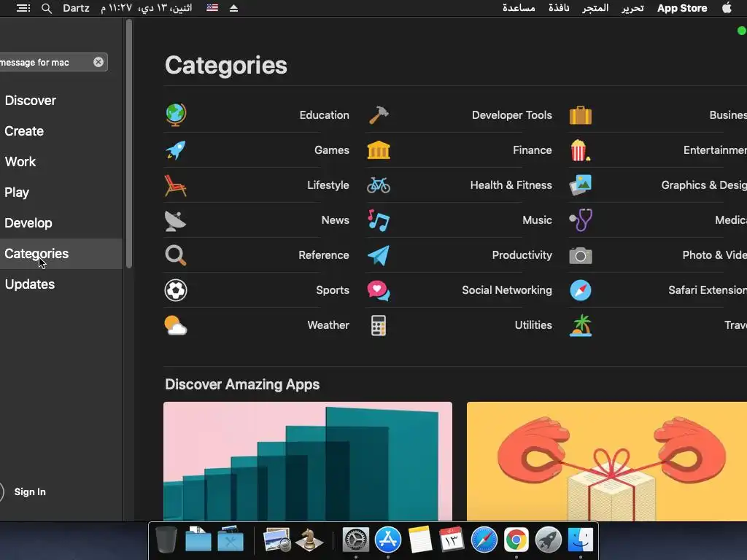Open the Education category globe icon
747x560 pixels.
176,114
